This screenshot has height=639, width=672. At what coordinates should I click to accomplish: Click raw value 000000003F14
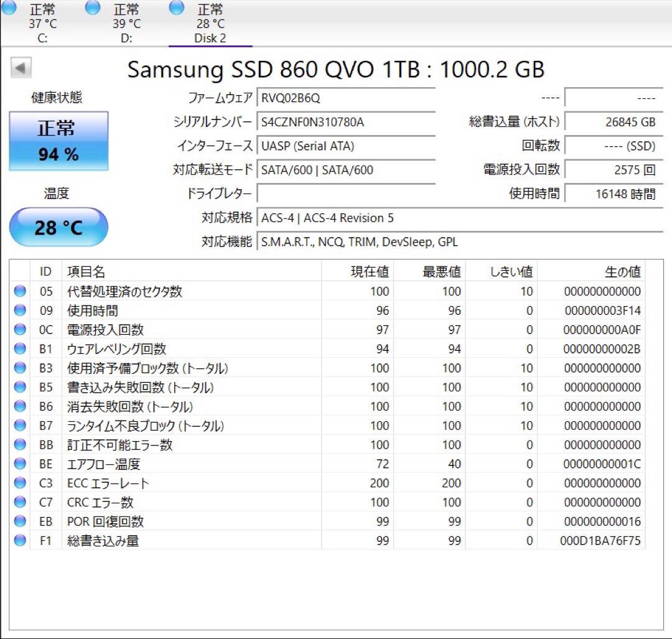(x=602, y=310)
